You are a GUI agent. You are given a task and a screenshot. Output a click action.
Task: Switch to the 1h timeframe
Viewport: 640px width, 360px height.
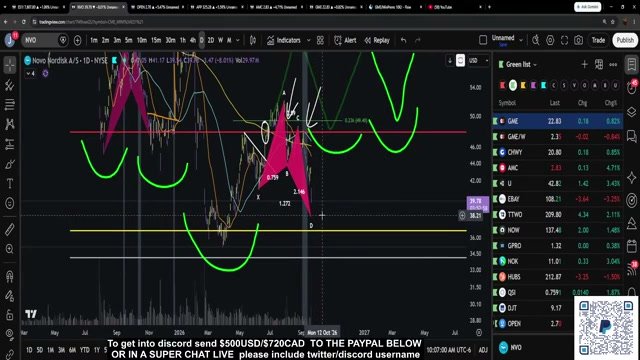click(183, 40)
